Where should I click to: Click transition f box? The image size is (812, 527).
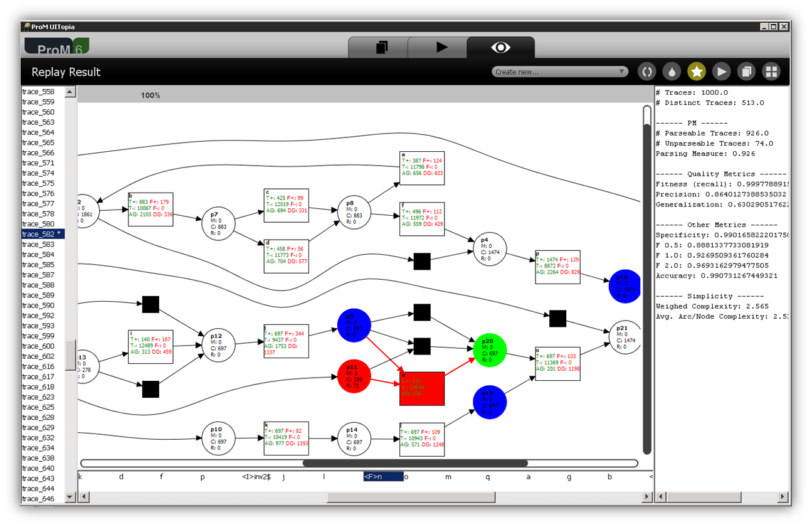pos(422,218)
